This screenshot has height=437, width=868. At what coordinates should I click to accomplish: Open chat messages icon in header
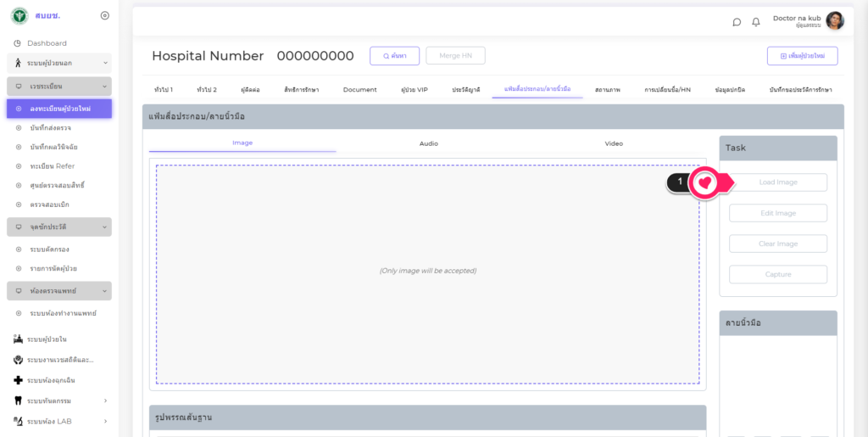tap(737, 22)
